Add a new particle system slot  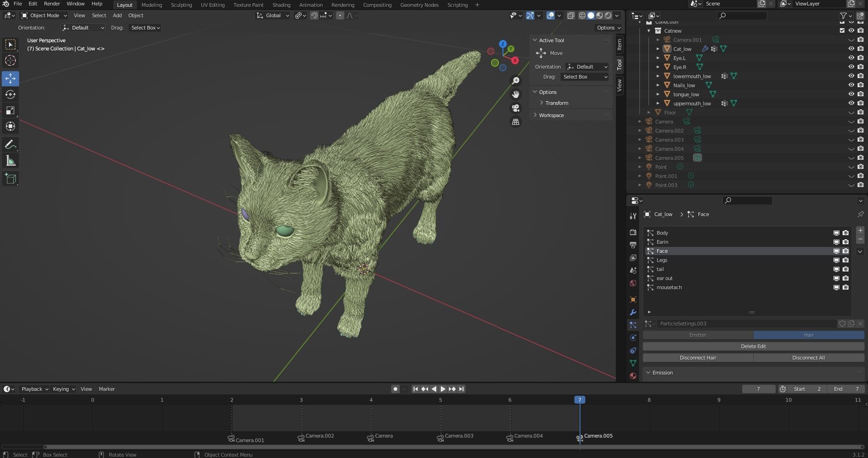point(860,231)
